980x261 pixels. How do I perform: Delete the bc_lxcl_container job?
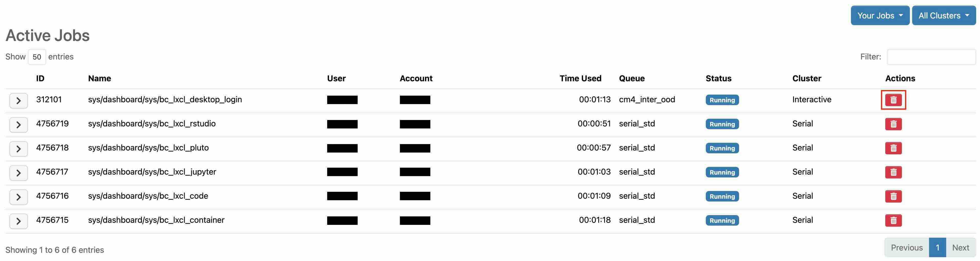[x=893, y=220]
